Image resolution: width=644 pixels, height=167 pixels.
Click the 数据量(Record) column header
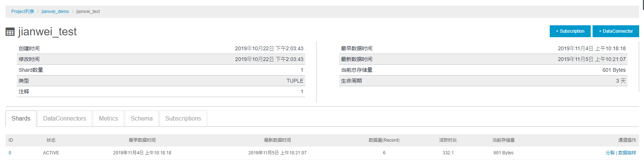click(x=384, y=140)
